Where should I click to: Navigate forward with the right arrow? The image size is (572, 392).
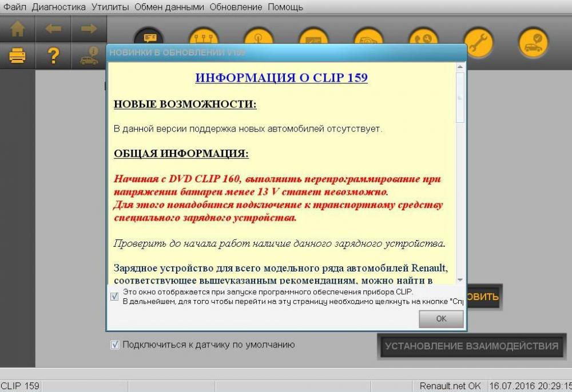(89, 29)
